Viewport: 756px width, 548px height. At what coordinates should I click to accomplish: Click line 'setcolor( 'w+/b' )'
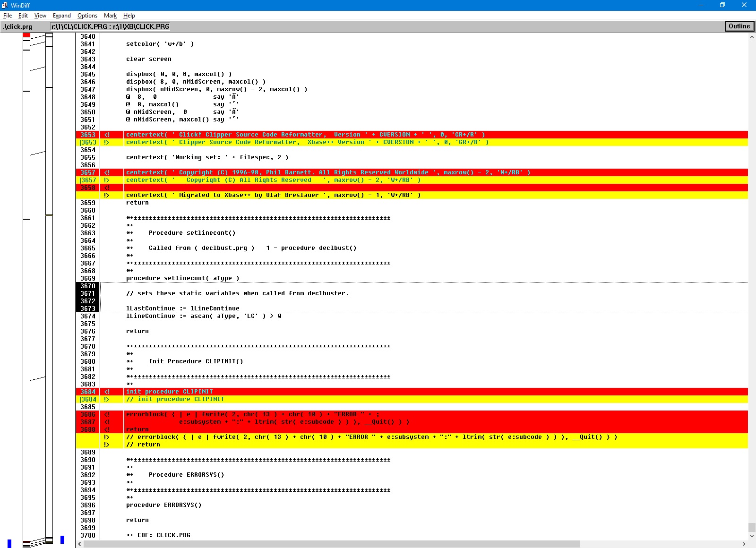pyautogui.click(x=160, y=44)
